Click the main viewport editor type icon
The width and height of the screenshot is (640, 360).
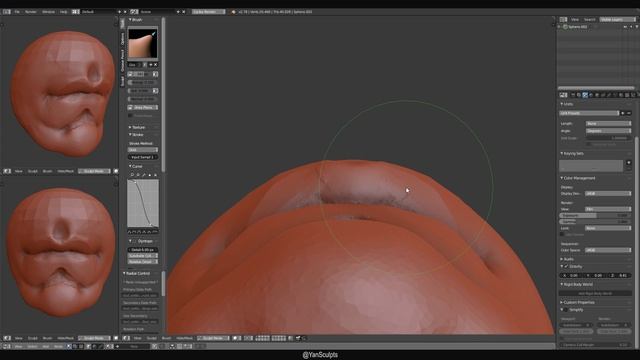[x=127, y=338]
